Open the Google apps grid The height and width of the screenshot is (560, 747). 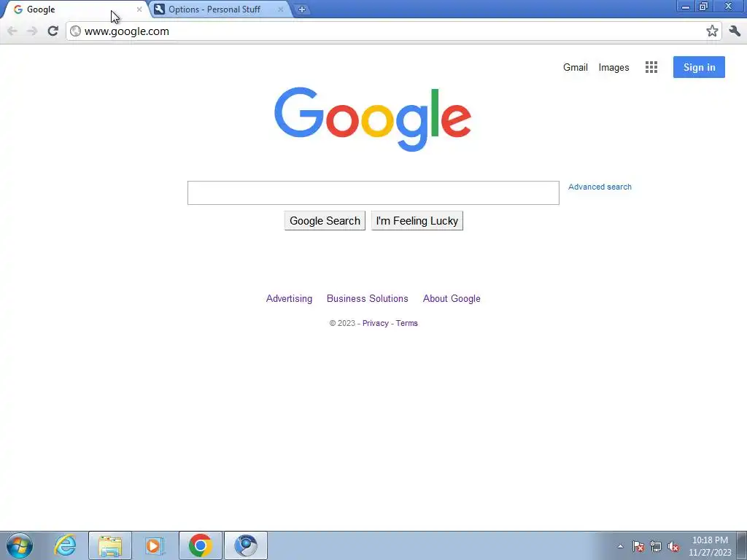[x=651, y=67]
